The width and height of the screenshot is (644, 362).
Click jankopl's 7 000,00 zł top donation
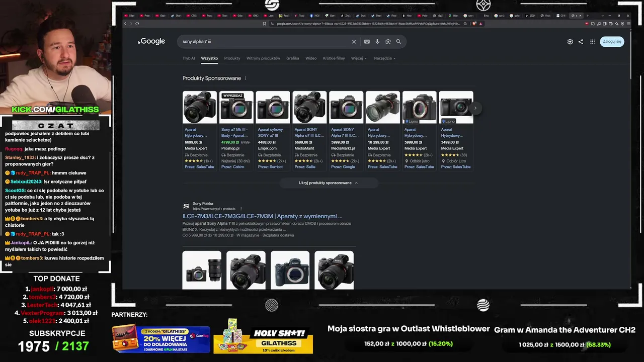[56, 289]
